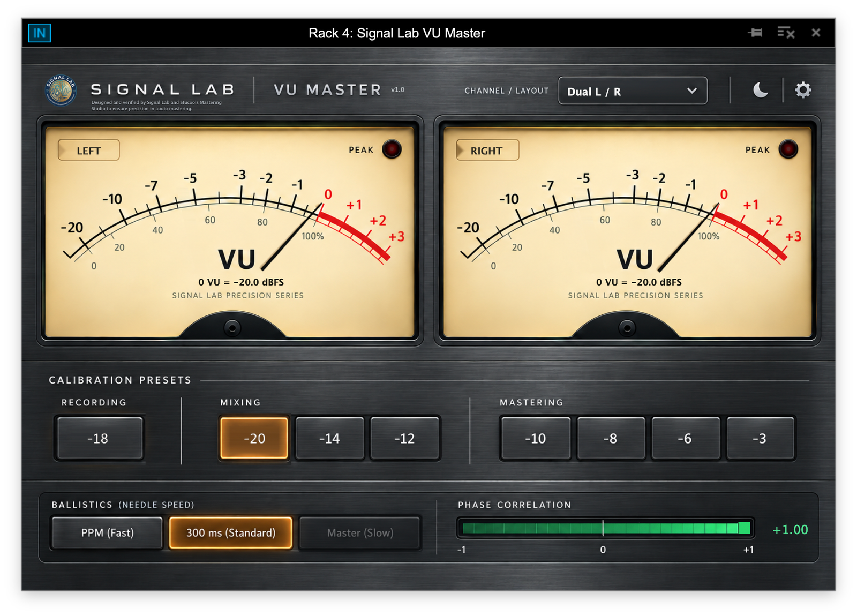Click left meter's 0 VU = -20.0 dBFS text
This screenshot has width=857, height=616.
click(x=241, y=282)
